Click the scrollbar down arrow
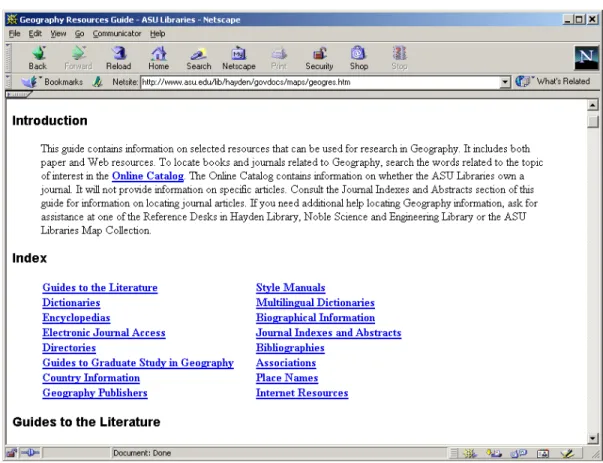603x463 pixels. 593,438
